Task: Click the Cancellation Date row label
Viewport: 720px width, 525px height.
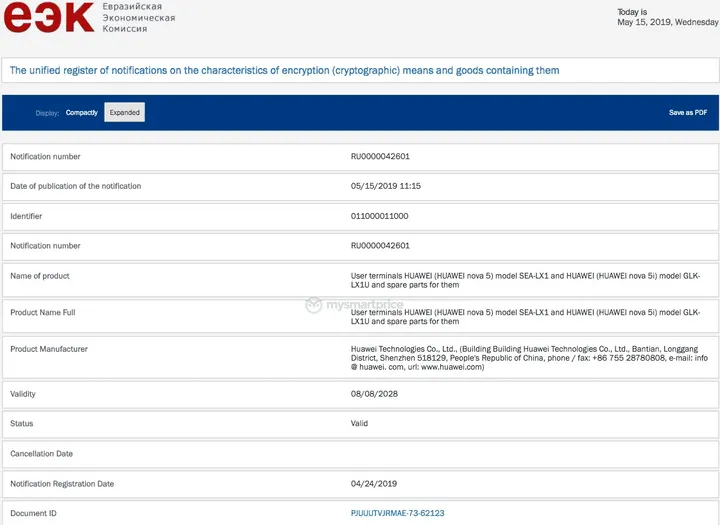Action: click(x=41, y=454)
